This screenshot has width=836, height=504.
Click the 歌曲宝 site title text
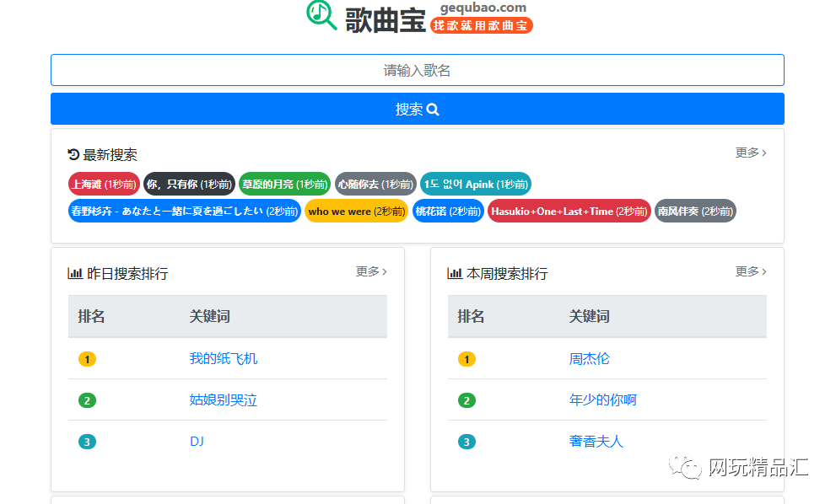[x=385, y=20]
